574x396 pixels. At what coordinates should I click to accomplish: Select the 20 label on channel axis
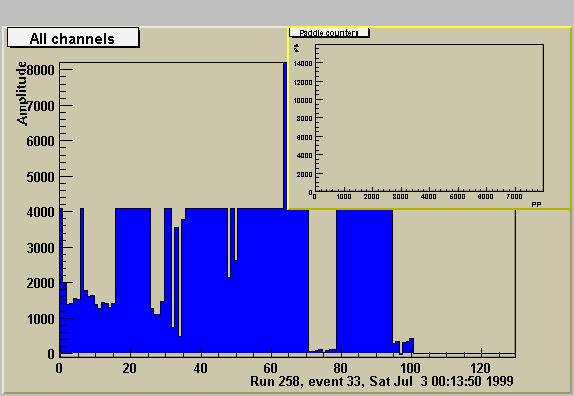point(130,368)
